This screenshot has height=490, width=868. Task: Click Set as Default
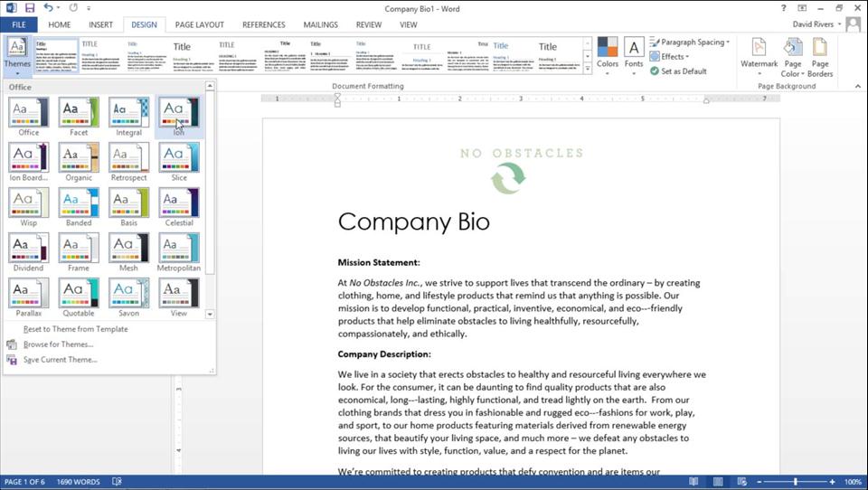678,71
